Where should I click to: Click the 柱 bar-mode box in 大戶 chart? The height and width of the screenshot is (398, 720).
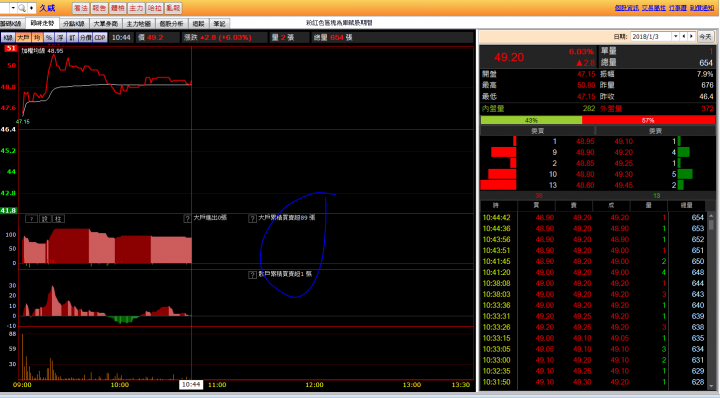58,219
